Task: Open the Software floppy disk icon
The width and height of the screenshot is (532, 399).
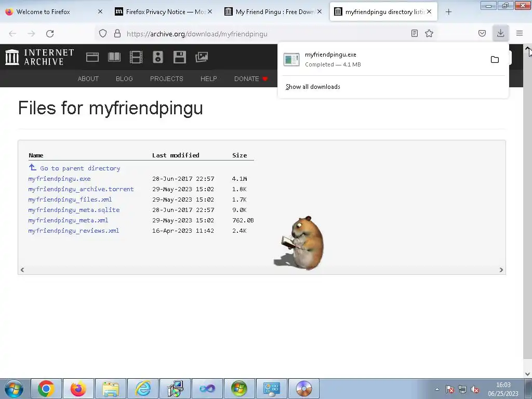Action: pyautogui.click(x=179, y=57)
